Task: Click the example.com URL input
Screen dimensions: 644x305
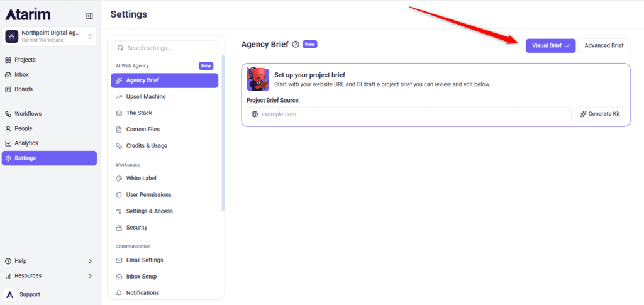Action: click(409, 114)
